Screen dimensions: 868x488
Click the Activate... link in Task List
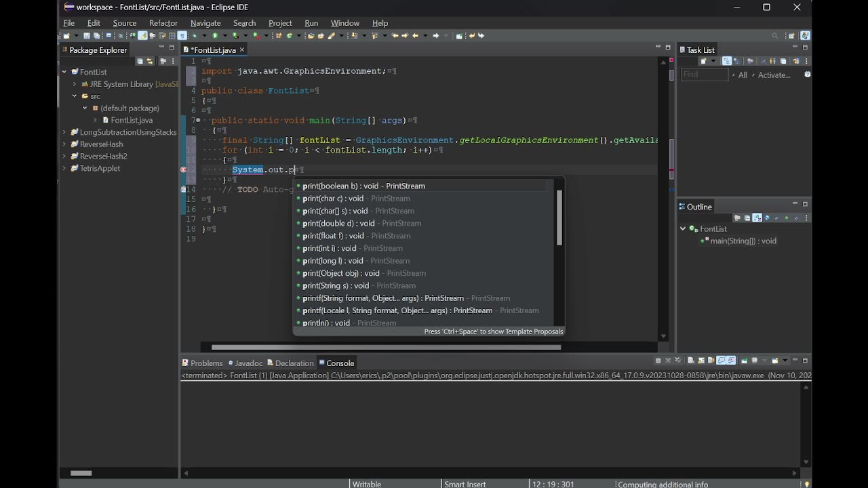coord(774,75)
